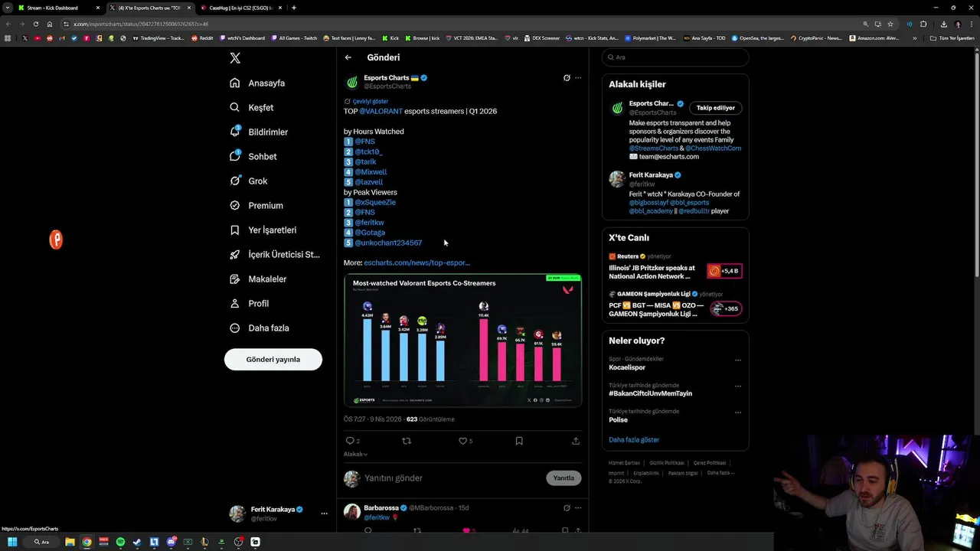This screenshot has width=980, height=551.
Task: Go back with post header arrow
Action: pos(348,57)
